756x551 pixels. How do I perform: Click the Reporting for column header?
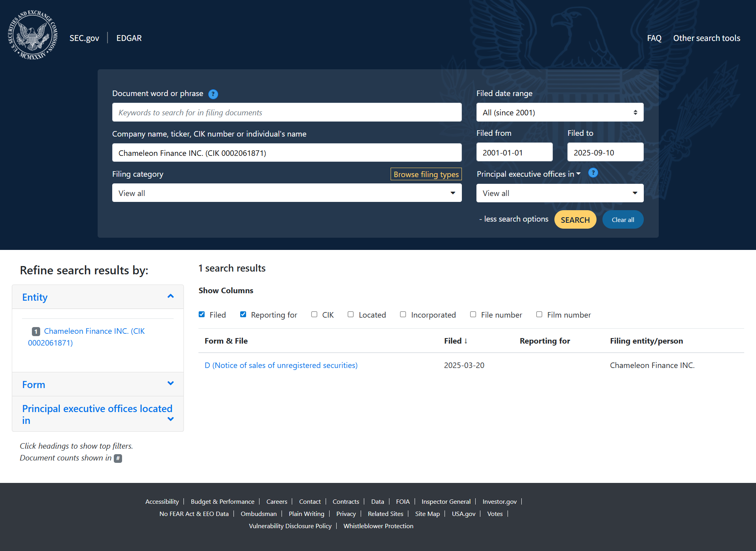[545, 341]
